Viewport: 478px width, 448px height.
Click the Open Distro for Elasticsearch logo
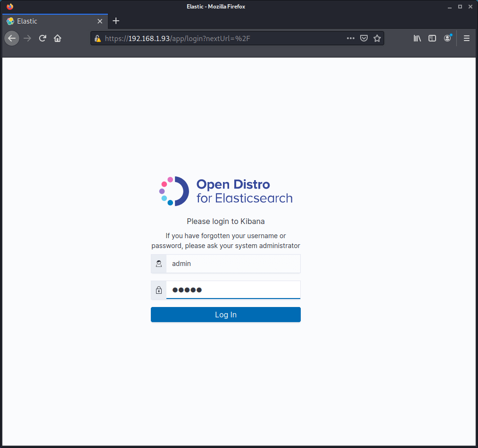pyautogui.click(x=226, y=191)
